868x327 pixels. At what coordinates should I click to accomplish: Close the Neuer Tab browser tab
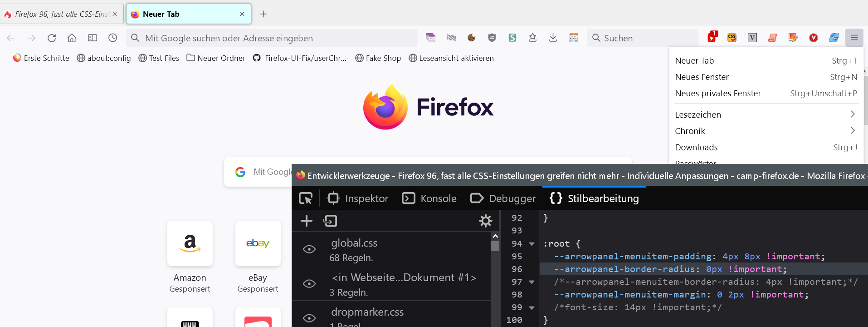[x=242, y=14]
